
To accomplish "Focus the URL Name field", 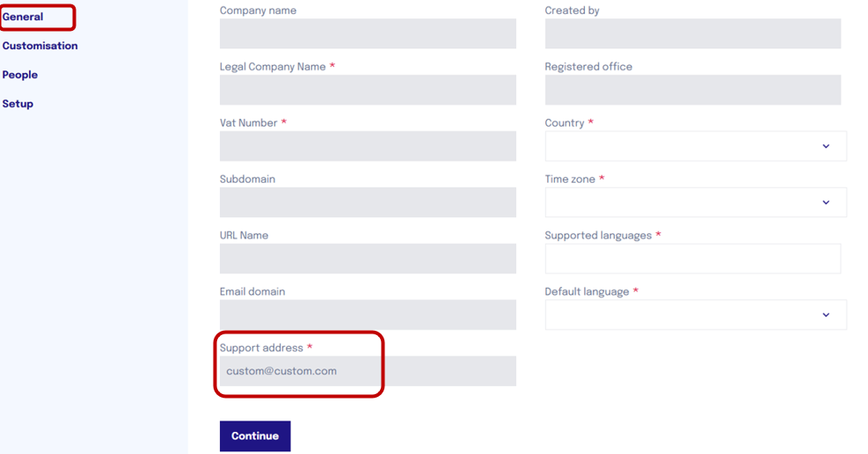I will click(x=368, y=259).
